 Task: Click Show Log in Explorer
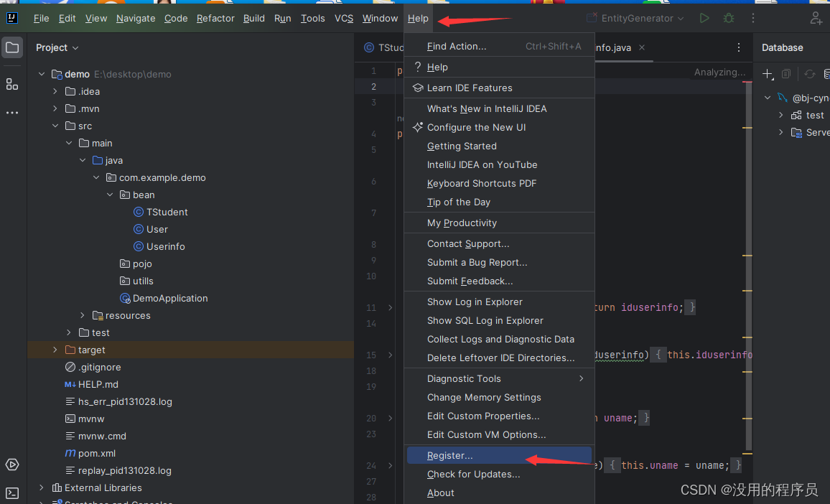[x=499, y=302]
